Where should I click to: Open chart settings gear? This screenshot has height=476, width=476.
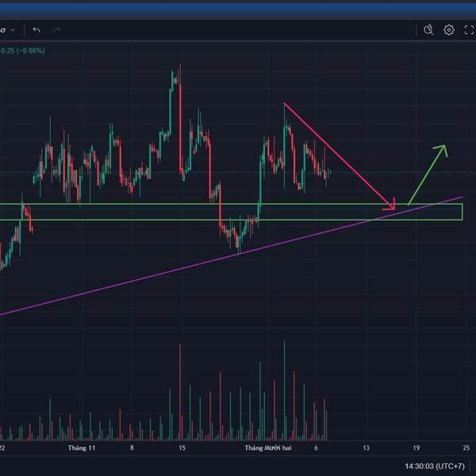tap(449, 30)
